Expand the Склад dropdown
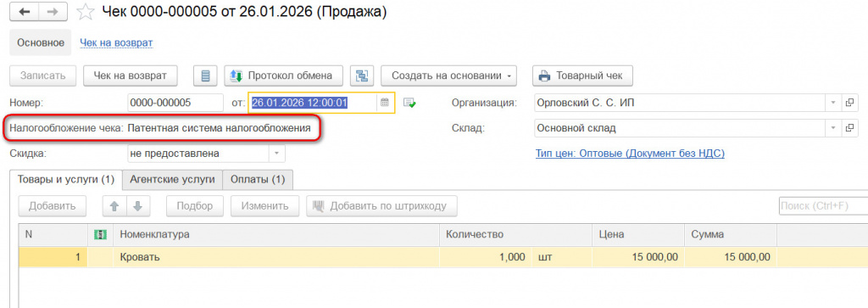Viewport: 868px width, 308px height. tap(833, 128)
